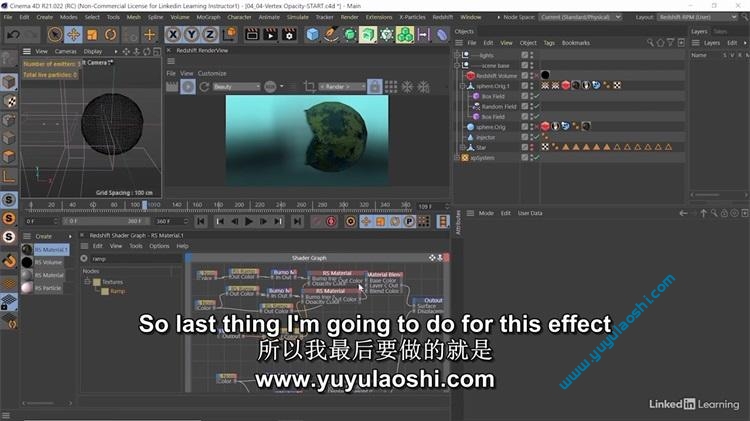This screenshot has height=421, width=750.
Task: Play the timeline forward
Action: pyautogui.click(x=249, y=222)
